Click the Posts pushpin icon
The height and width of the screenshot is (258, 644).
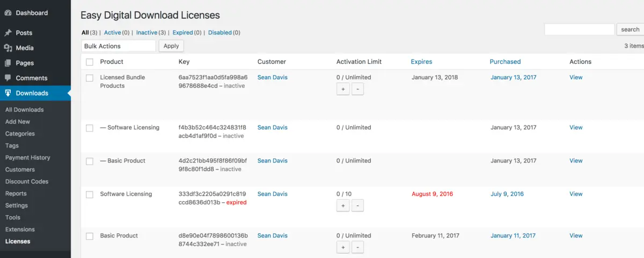pyautogui.click(x=8, y=33)
